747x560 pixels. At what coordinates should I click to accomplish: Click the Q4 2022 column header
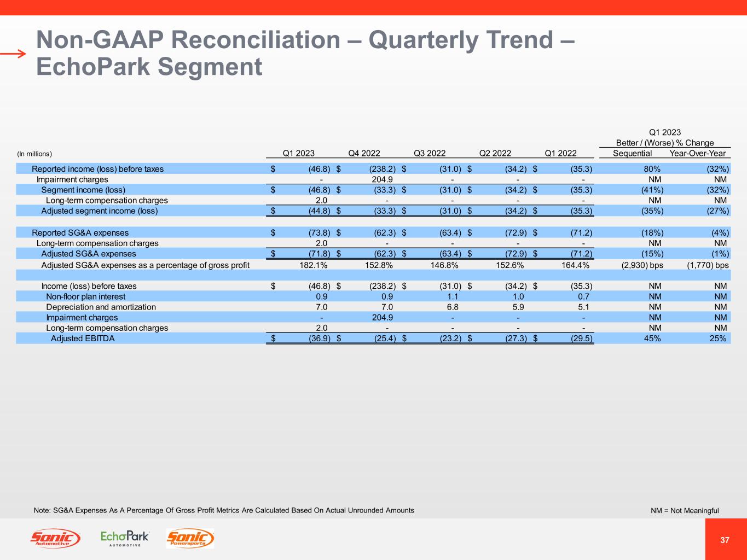point(364,154)
